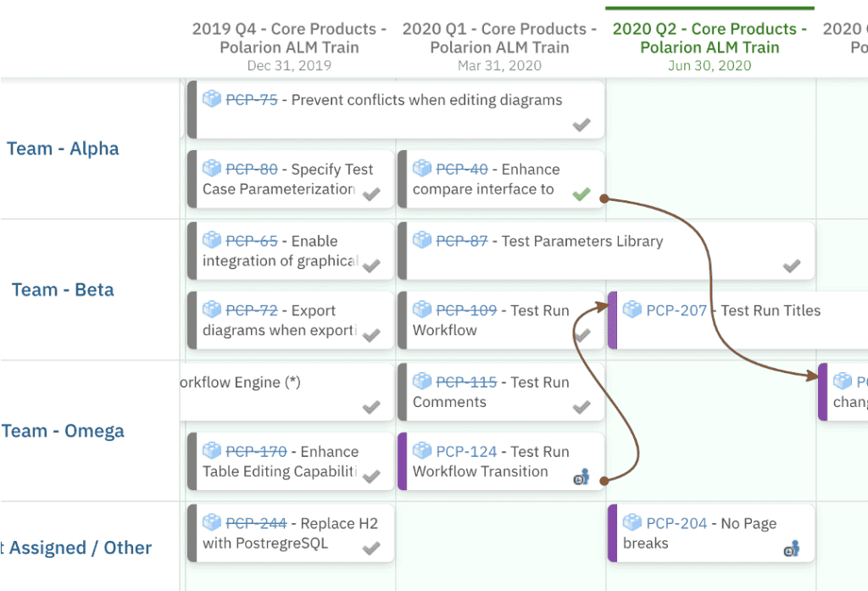
Task: Click the in-progress person icon on PCP-124
Action: [x=581, y=477]
